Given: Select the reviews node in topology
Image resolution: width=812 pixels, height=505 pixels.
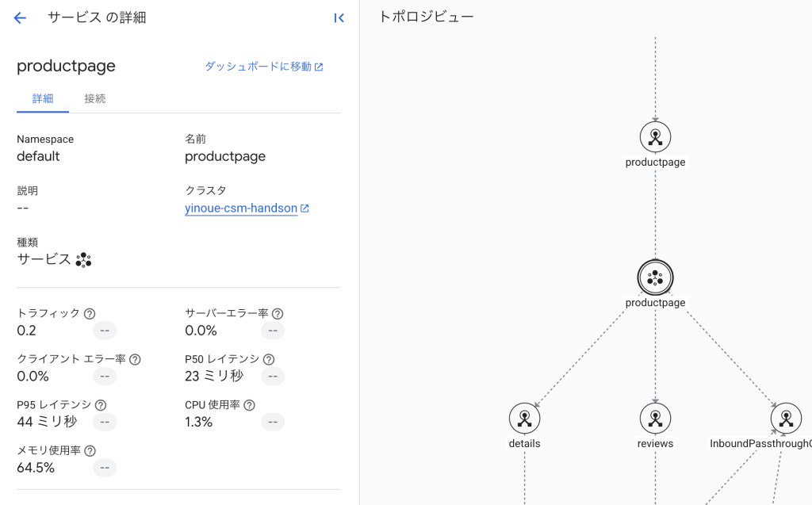Looking at the screenshot, I should [x=655, y=418].
